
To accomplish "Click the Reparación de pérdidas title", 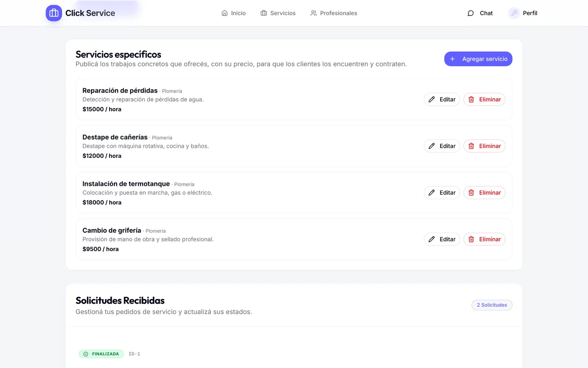I will click(120, 91).
